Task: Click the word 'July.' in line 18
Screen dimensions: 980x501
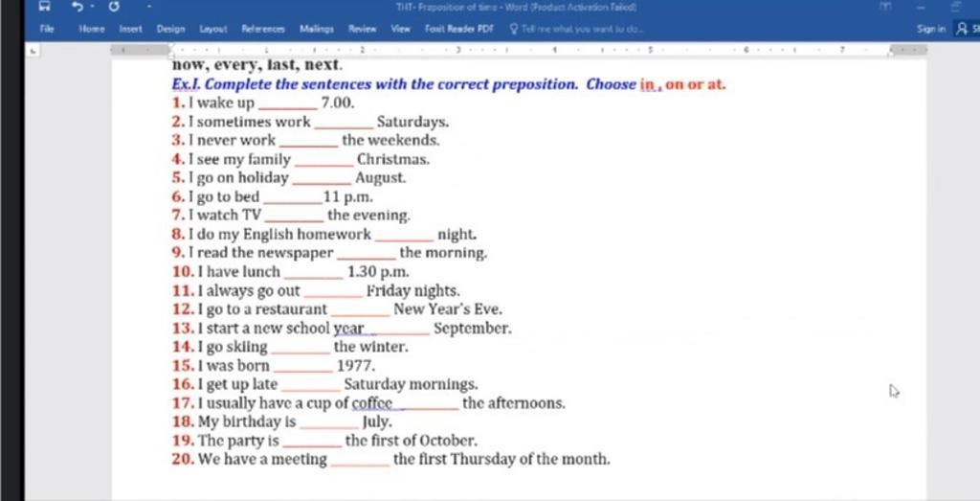Action: point(377,422)
